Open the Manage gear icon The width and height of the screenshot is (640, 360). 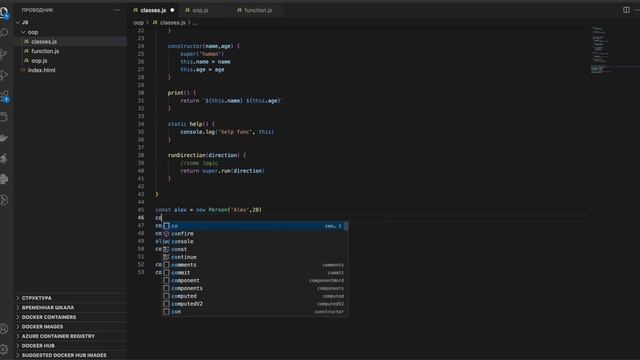[4, 349]
